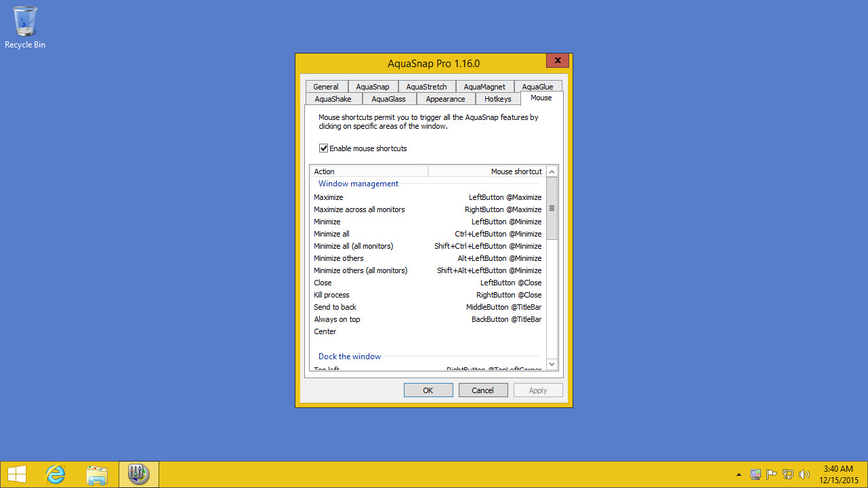
Task: Open the Appearance tab
Action: (445, 98)
